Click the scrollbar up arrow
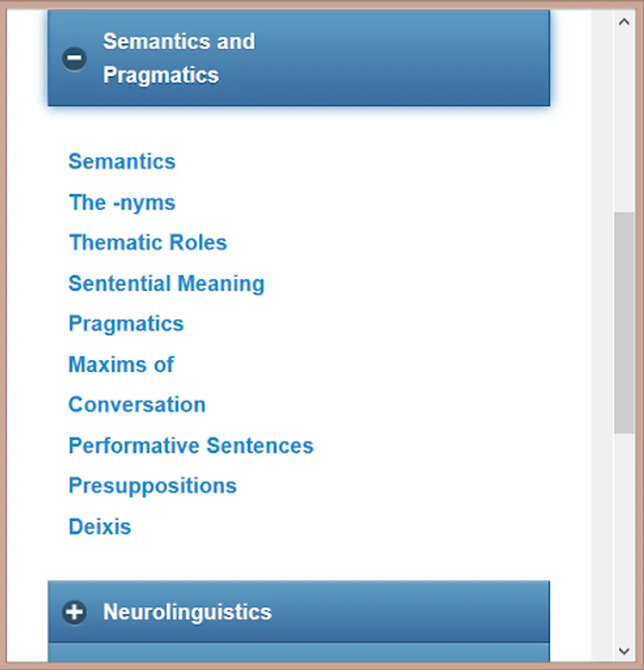The image size is (644, 670). 624,21
